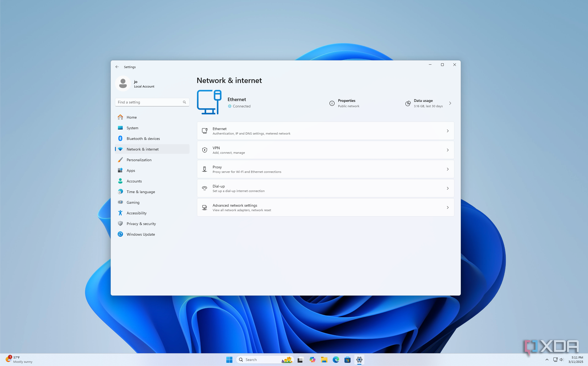Click the large Ethernet monitor illustration
This screenshot has height=366, width=588.
tap(209, 102)
